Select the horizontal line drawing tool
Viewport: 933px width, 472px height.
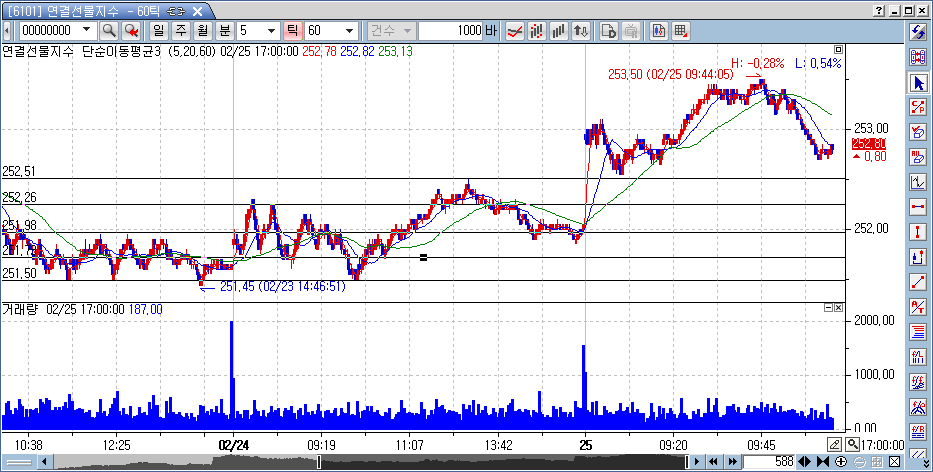point(918,206)
